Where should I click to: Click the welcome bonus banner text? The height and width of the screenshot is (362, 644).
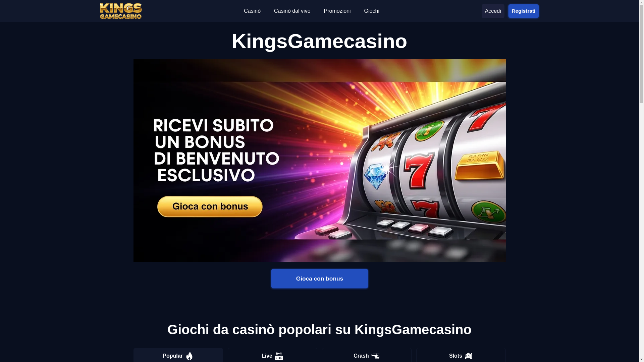click(216, 150)
